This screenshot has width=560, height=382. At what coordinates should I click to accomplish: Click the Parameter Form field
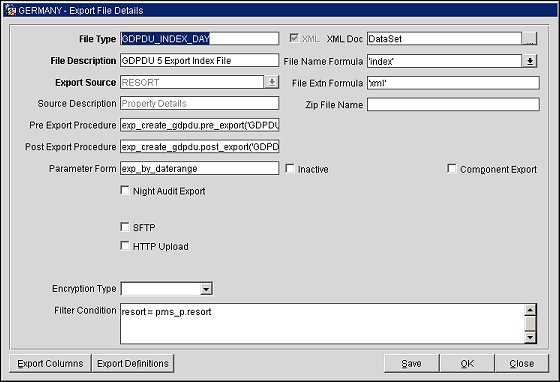coord(199,168)
